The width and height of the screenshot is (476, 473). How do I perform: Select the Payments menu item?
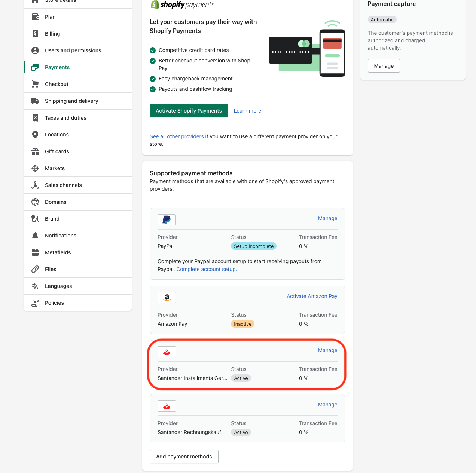pyautogui.click(x=78, y=67)
